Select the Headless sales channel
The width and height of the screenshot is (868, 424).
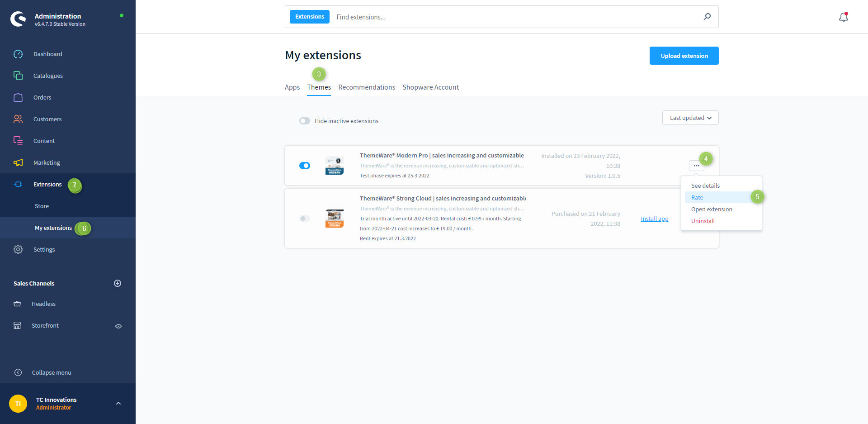[43, 304]
